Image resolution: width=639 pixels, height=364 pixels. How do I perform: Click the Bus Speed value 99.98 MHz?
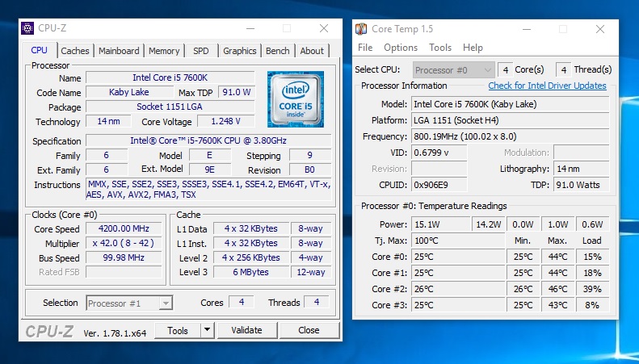click(x=124, y=257)
